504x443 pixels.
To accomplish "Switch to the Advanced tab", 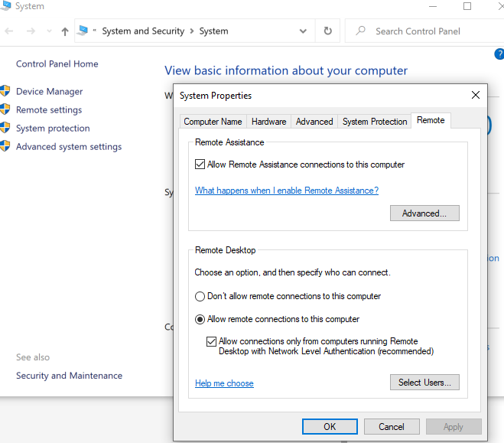I will [314, 122].
